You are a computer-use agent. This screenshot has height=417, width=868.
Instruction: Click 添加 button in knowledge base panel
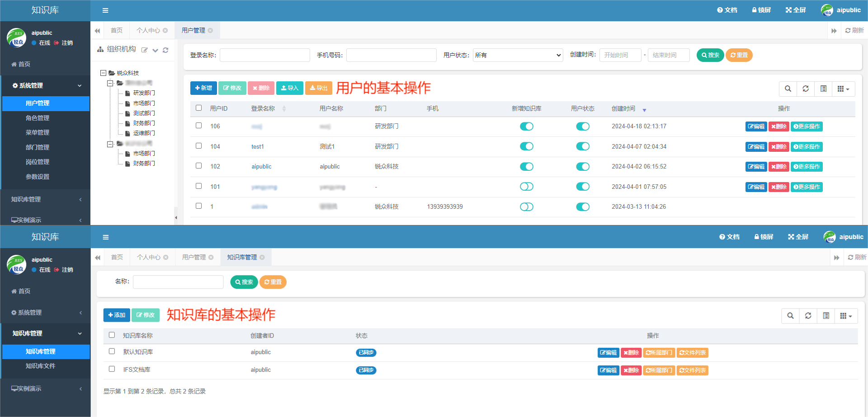click(x=117, y=315)
